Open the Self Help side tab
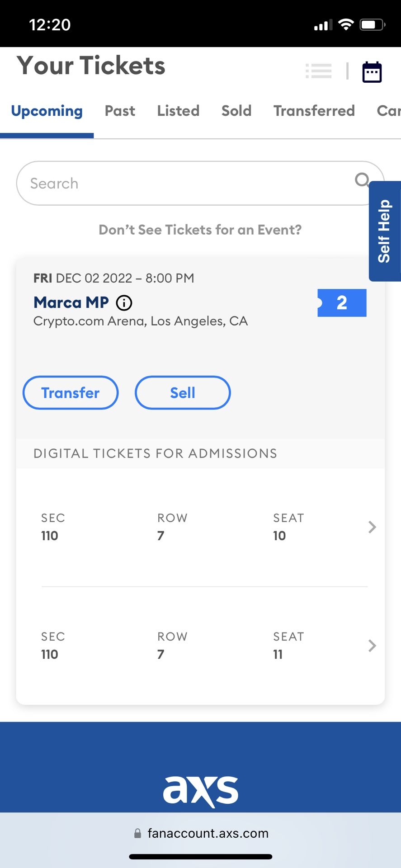This screenshot has height=868, width=401. pos(384,231)
